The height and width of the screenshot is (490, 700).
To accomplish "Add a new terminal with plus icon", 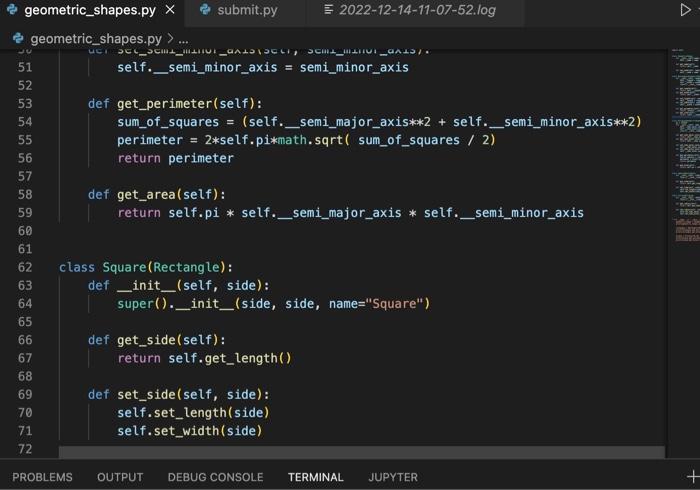I will pyautogui.click(x=693, y=477).
